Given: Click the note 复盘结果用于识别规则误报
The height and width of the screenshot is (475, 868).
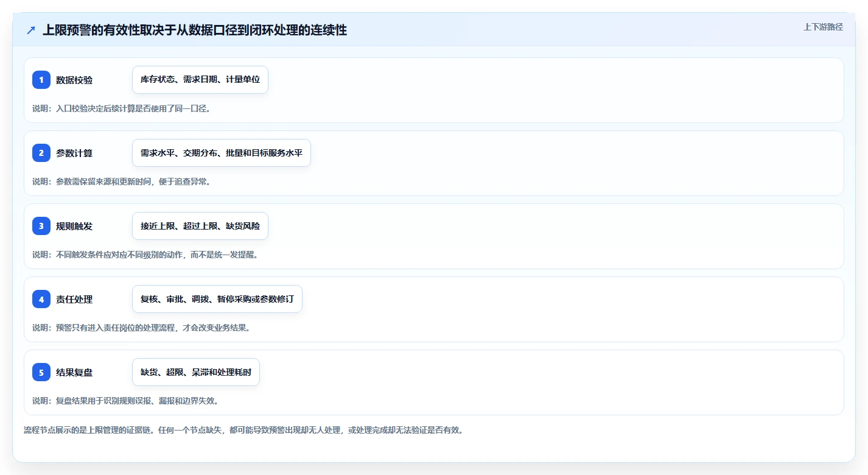Looking at the screenshot, I should pyautogui.click(x=125, y=401).
